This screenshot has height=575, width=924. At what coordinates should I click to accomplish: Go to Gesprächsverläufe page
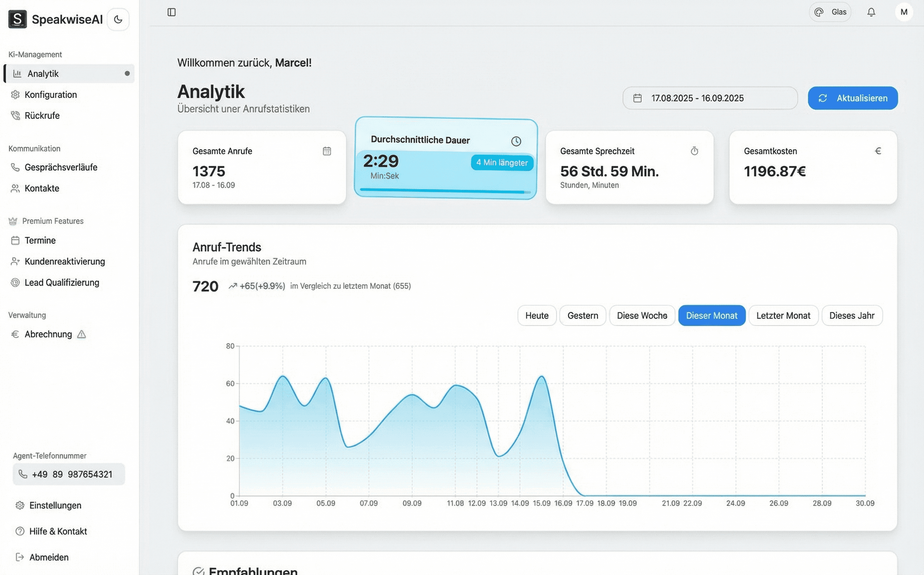click(x=61, y=167)
